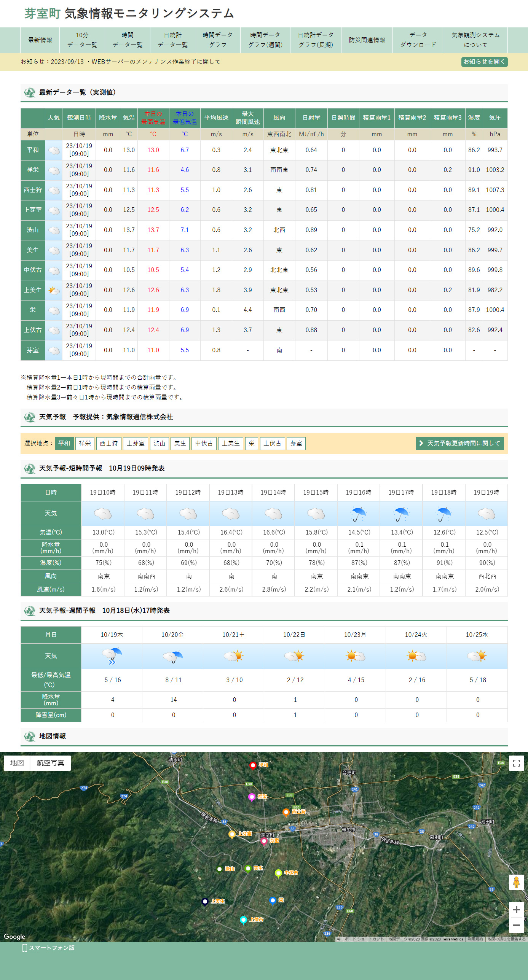Select forecast location 美生
This screenshot has width=528, height=980.
[x=180, y=444]
